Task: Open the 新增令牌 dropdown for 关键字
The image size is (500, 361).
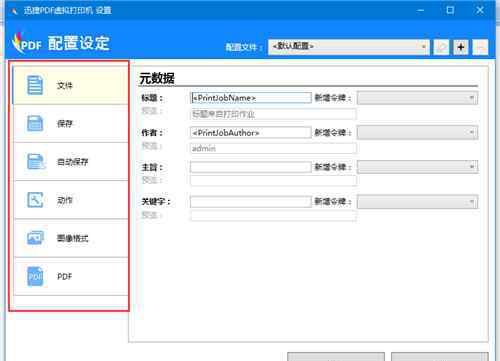Action: point(417,202)
